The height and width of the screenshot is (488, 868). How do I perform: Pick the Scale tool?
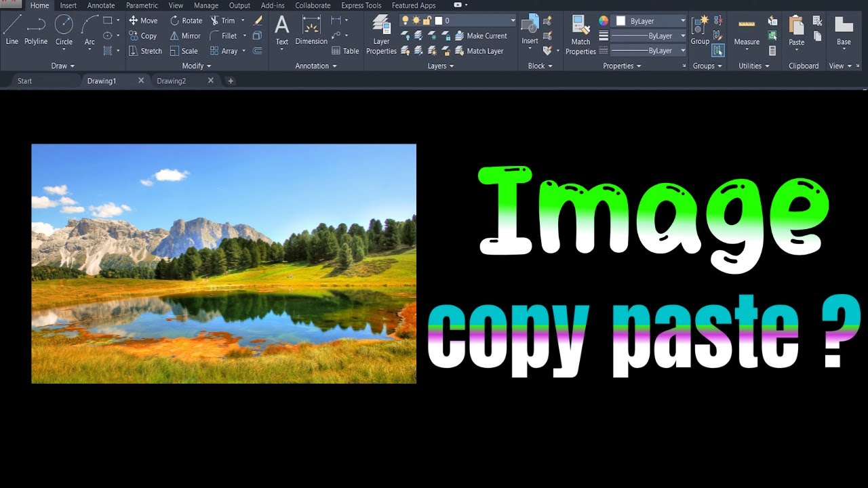184,51
